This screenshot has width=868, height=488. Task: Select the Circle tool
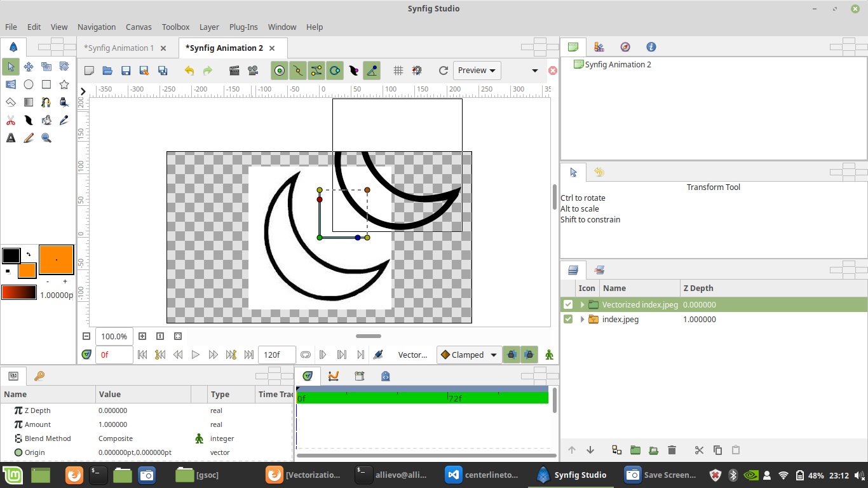28,84
